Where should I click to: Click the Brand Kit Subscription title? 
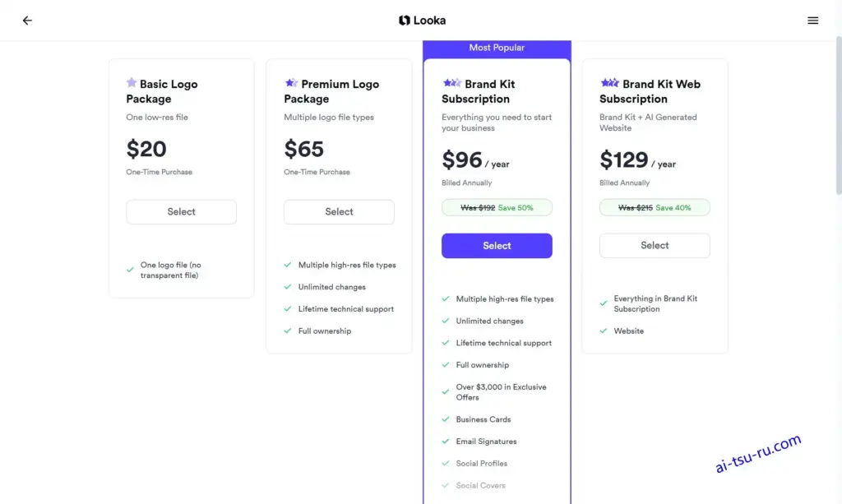coord(479,91)
